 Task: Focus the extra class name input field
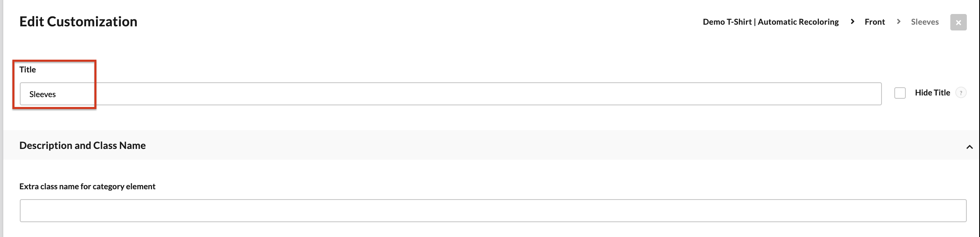pyautogui.click(x=493, y=211)
